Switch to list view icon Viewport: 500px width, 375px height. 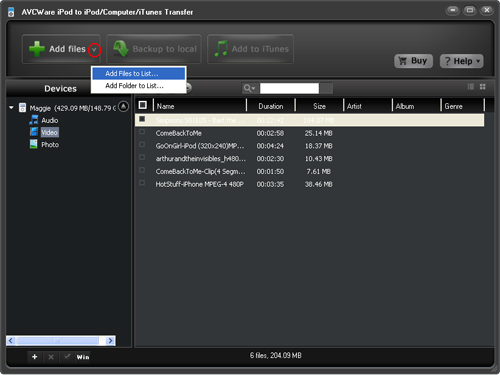coord(471,87)
